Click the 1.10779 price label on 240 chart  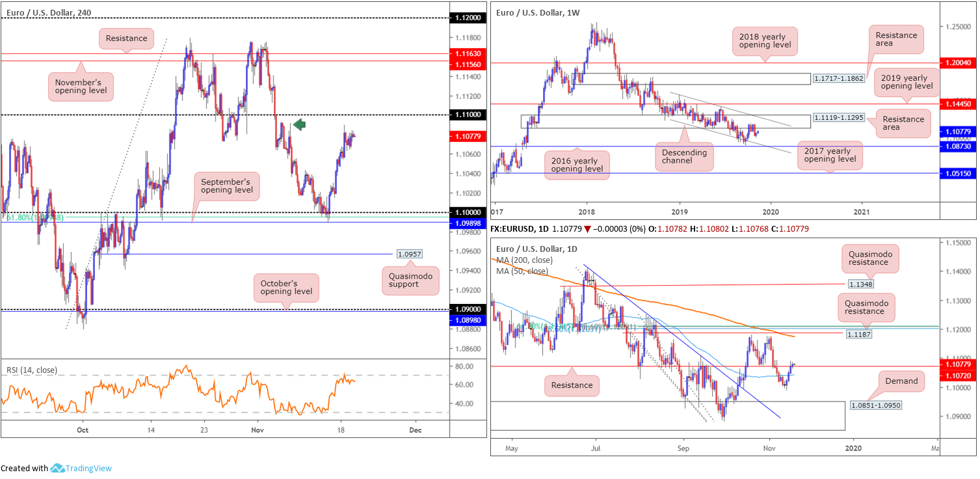[x=470, y=137]
